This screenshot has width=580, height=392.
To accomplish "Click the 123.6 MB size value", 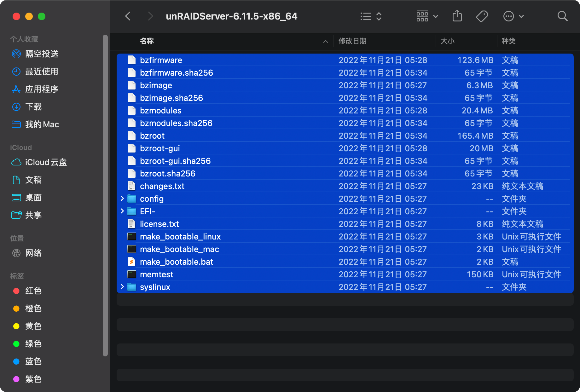I will click(x=475, y=60).
